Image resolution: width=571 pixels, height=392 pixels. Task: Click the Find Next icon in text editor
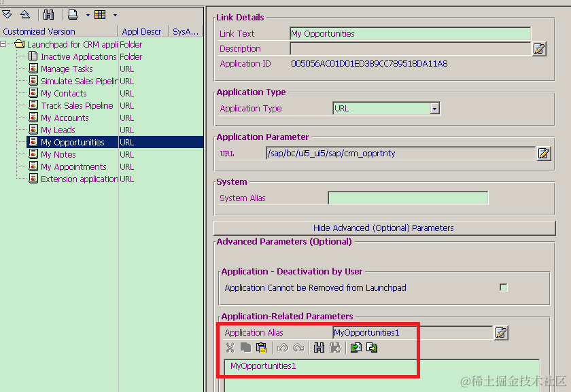(335, 348)
